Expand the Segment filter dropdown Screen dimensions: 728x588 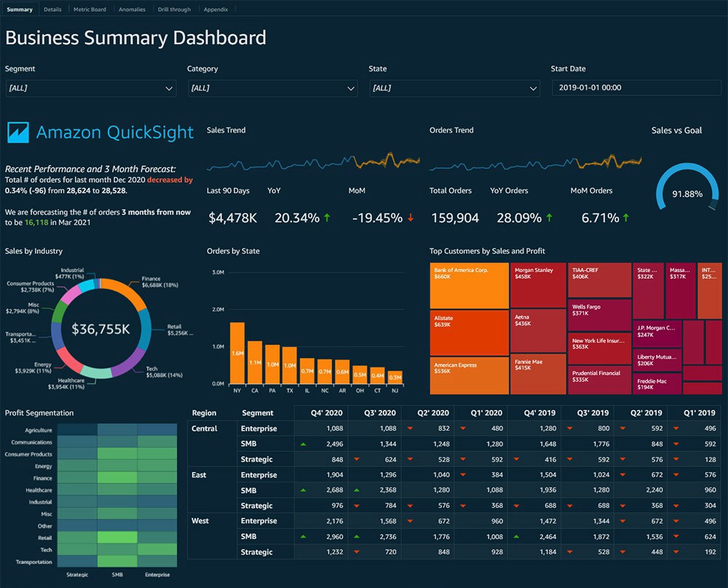[x=91, y=88]
